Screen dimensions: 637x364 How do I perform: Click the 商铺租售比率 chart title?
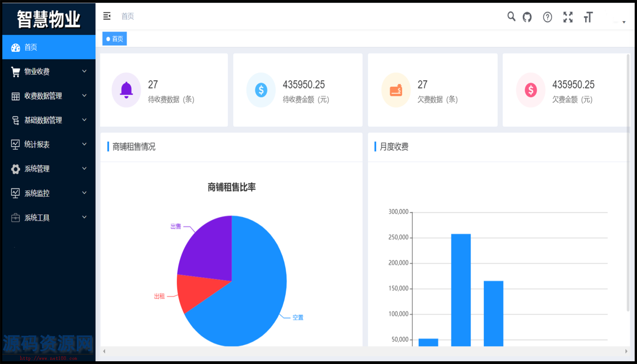232,187
